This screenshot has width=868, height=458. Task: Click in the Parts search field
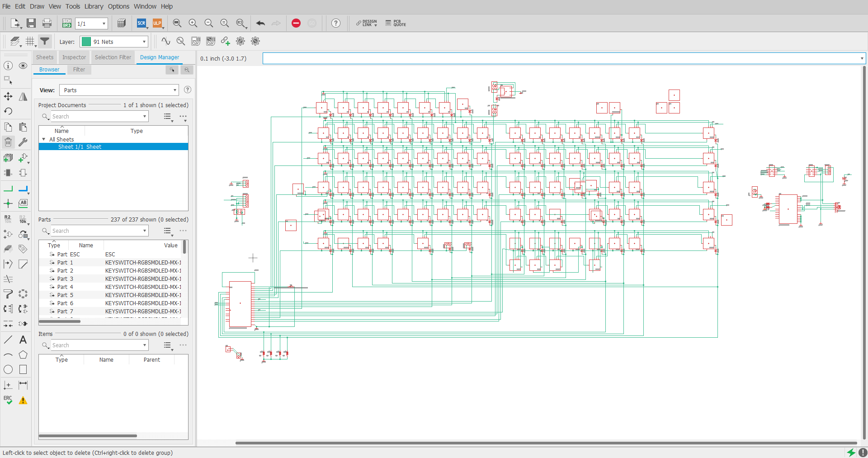click(96, 231)
